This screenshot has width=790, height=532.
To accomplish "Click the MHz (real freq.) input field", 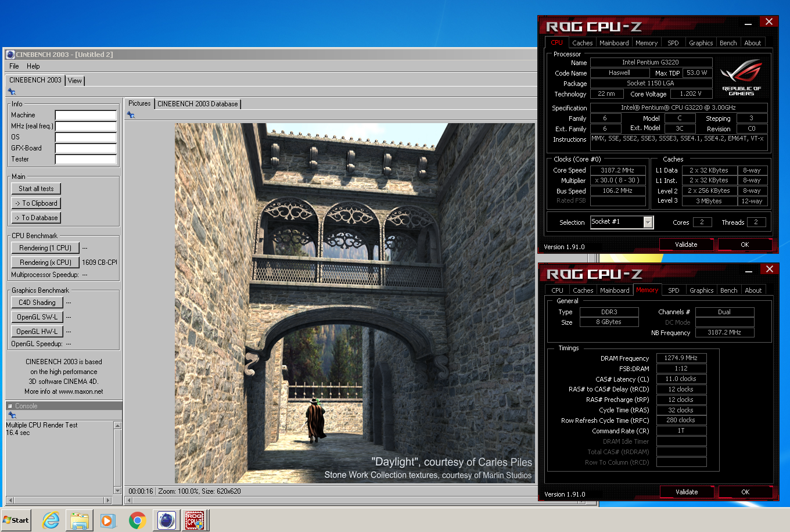I will coord(86,126).
